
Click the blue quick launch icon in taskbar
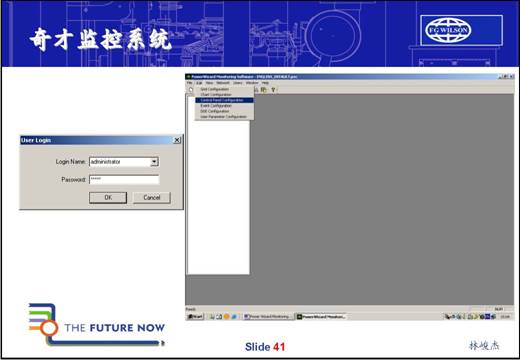234,316
